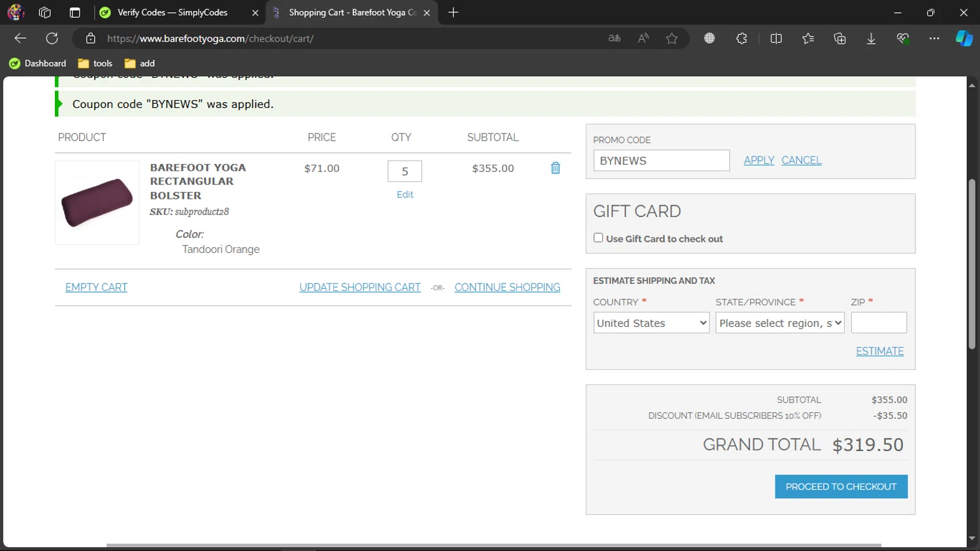
Task: Open the Copilot sidebar icon
Action: point(964,39)
